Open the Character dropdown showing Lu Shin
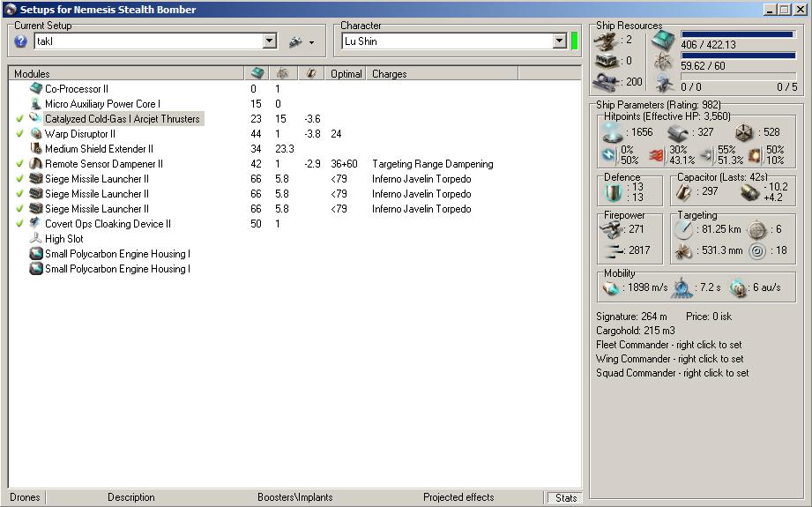This screenshot has width=812, height=507. coord(559,41)
